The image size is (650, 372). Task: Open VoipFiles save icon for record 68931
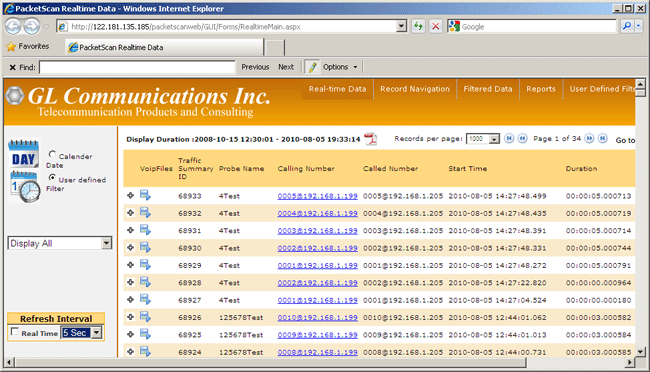tap(145, 230)
